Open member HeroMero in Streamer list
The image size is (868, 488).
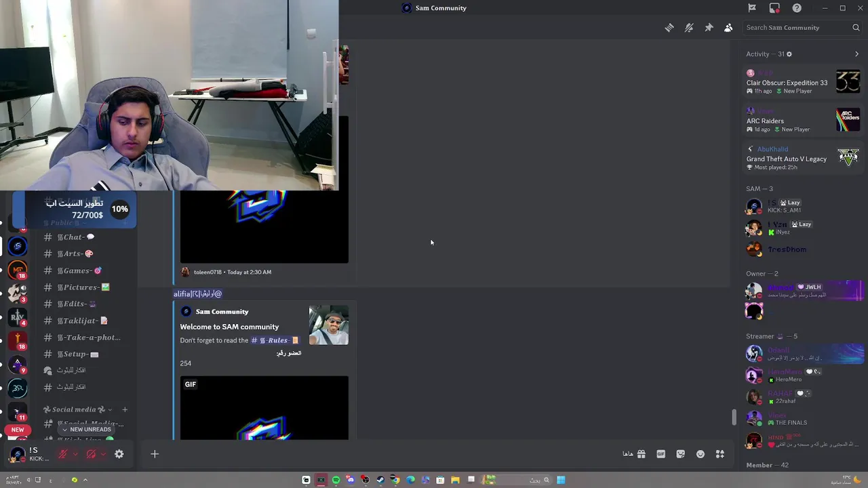pyautogui.click(x=803, y=375)
